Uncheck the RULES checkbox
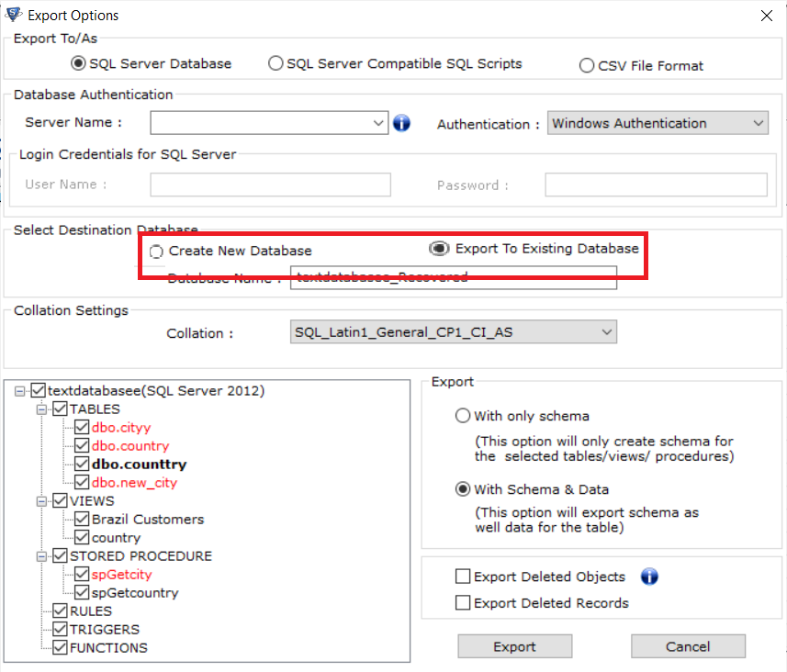Screen dimensions: 787x672 (60, 610)
